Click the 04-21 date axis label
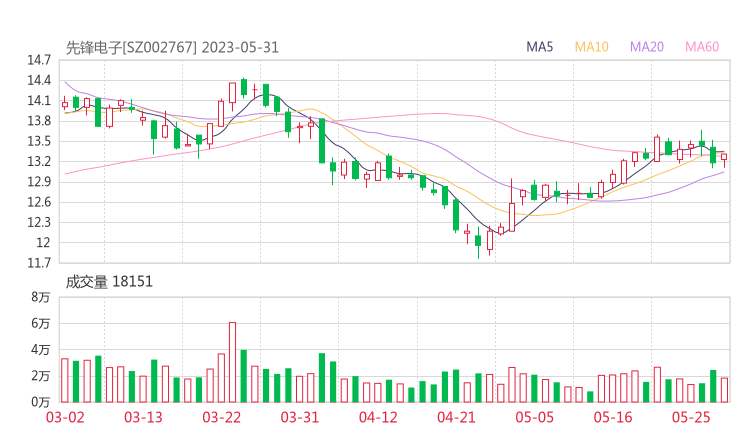The height and width of the screenshot is (440, 740). [456, 417]
